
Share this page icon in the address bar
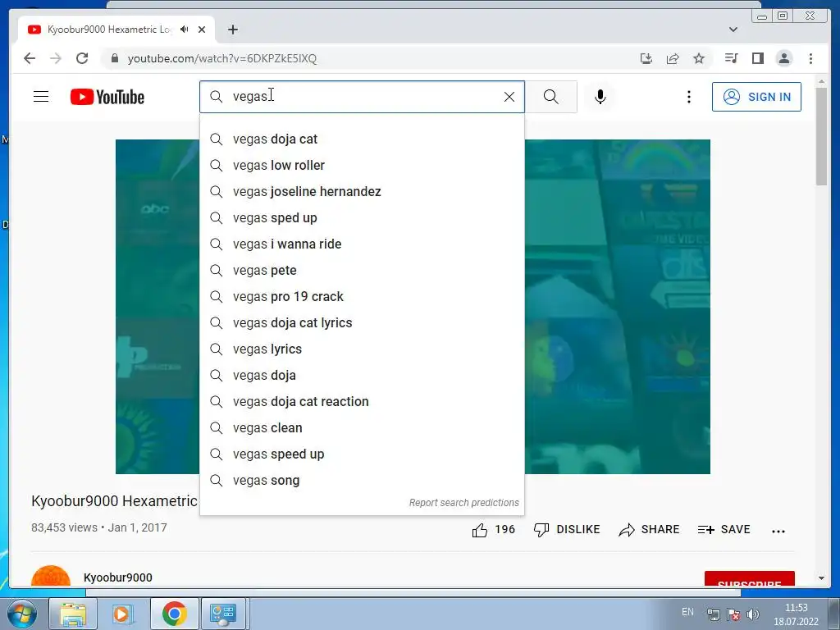click(673, 58)
